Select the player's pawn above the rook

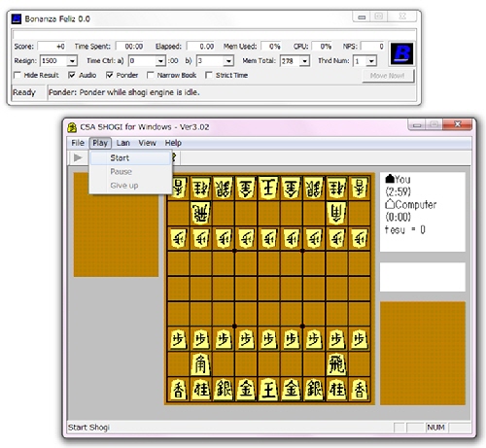(336, 339)
